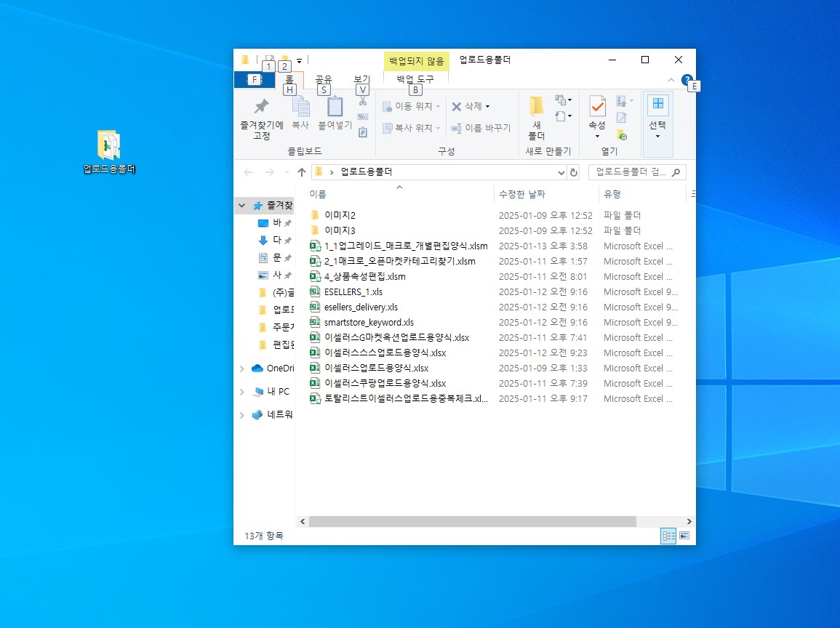Click the Paste (붙여넣기) clipboard icon
Screen dimensions: 840x628
pyautogui.click(x=335, y=108)
